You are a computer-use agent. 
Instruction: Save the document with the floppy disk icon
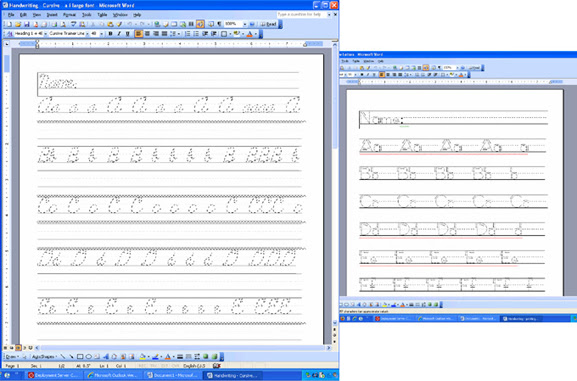(x=26, y=24)
